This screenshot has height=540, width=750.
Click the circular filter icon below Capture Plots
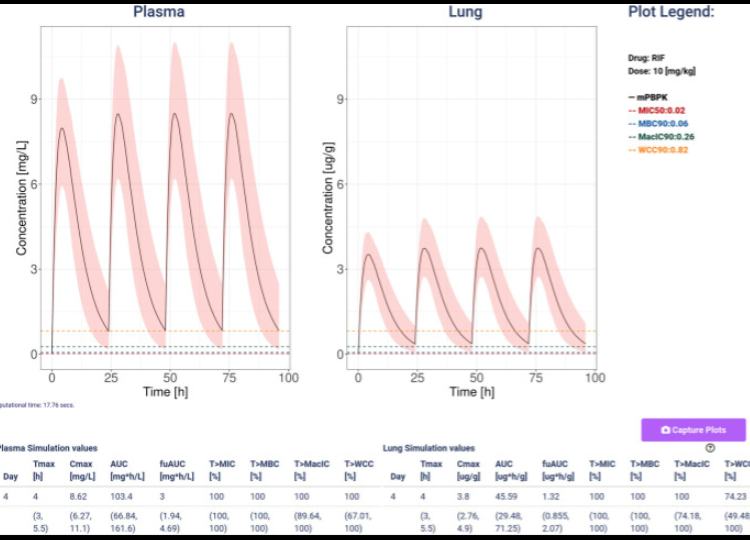coord(710,448)
